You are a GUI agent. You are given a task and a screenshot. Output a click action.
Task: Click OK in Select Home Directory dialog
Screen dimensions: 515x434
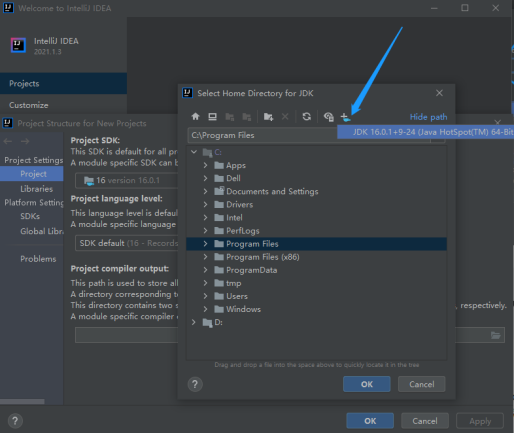pyautogui.click(x=367, y=384)
